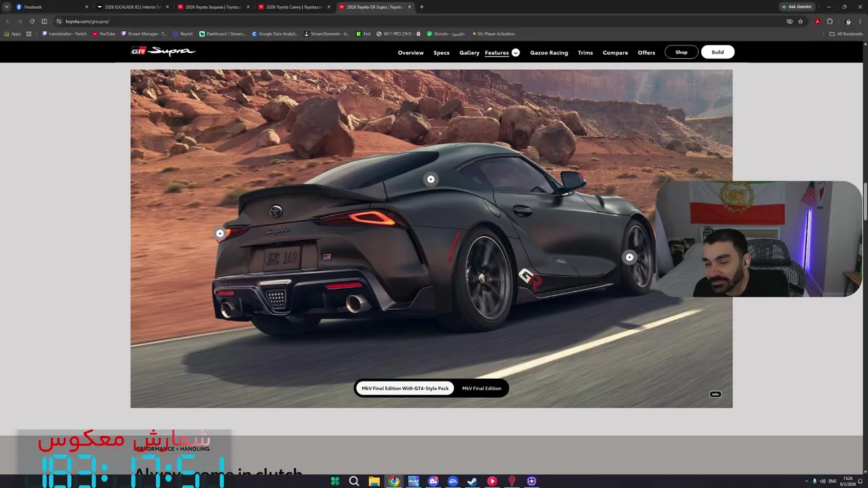Open the YouTube bookmark
This screenshot has height=488, width=868.
[104, 34]
